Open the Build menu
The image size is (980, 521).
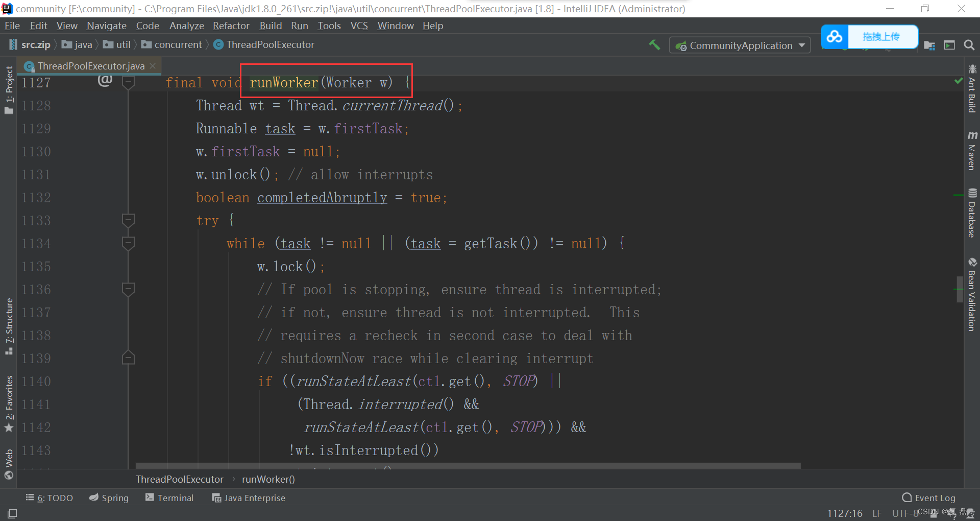click(x=271, y=26)
